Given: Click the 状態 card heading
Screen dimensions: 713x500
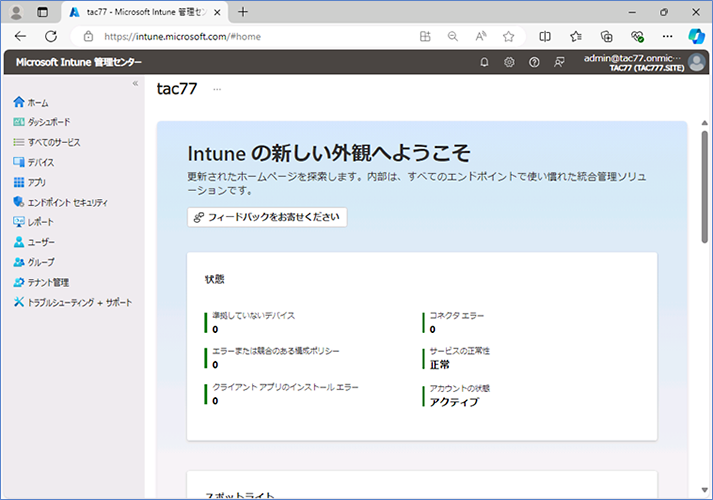Looking at the screenshot, I should pyautogui.click(x=215, y=280).
